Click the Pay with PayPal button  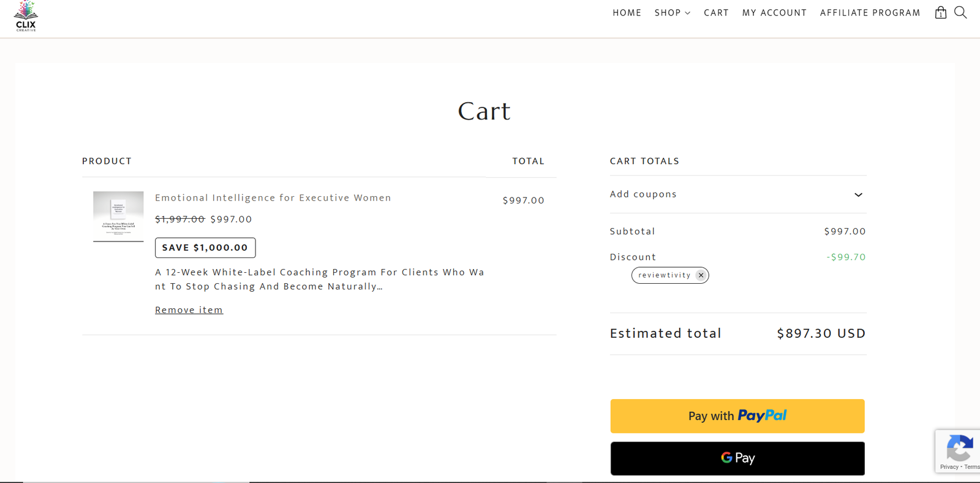[737, 416]
